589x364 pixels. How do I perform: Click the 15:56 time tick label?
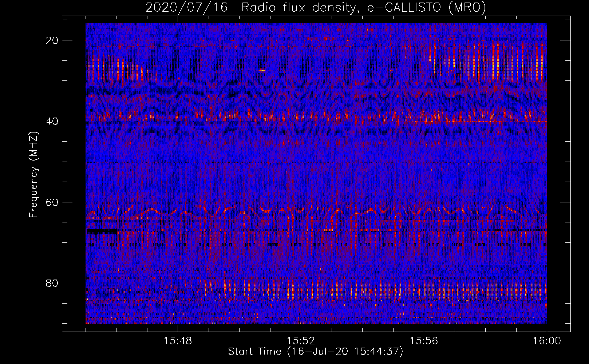coord(424,341)
